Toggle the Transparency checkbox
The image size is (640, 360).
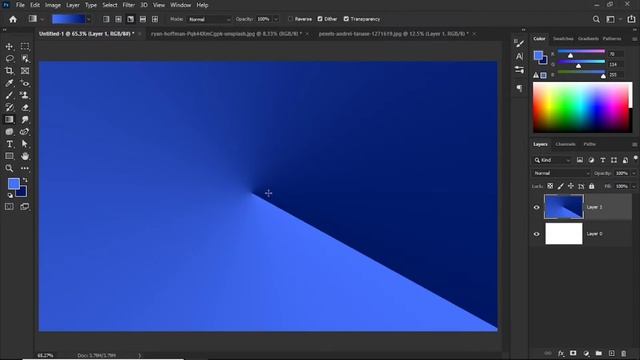[x=346, y=19]
